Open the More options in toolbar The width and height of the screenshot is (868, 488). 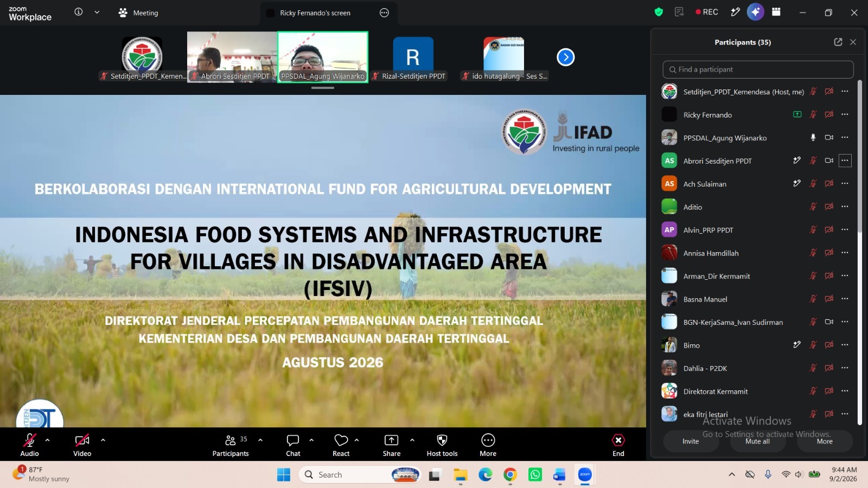(488, 445)
